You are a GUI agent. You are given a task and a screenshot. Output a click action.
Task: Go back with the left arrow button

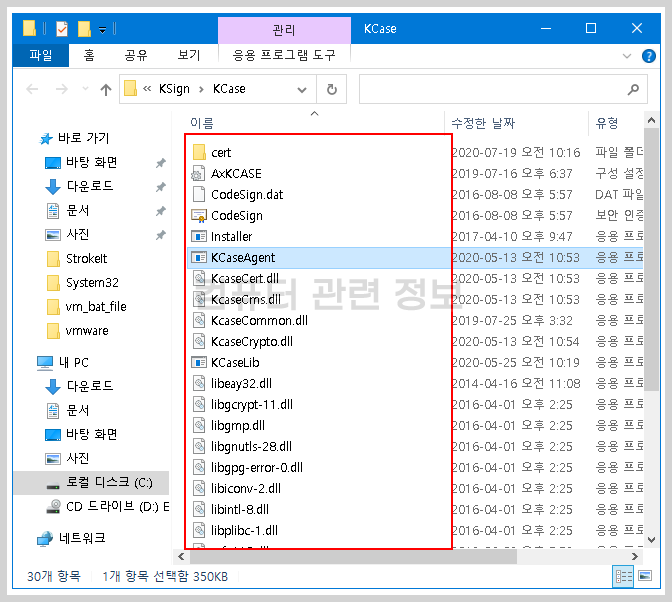(32, 89)
